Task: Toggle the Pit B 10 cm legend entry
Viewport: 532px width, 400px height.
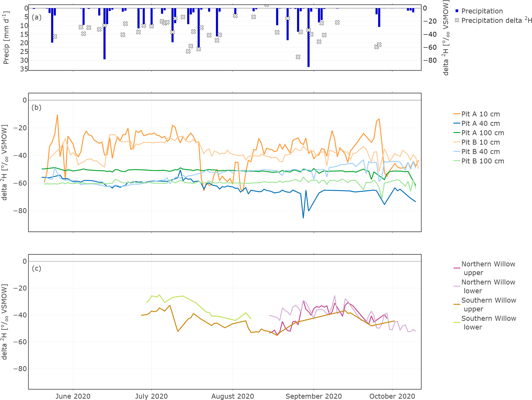Action: pos(480,142)
